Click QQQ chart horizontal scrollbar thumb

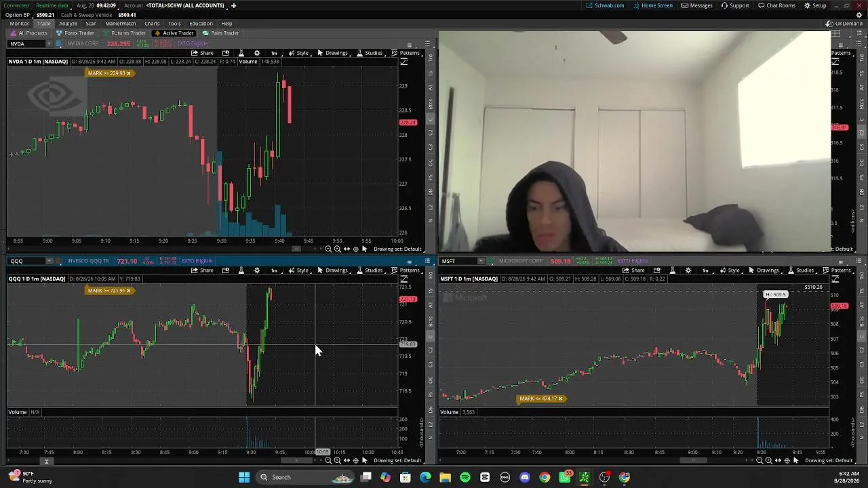(x=297, y=460)
